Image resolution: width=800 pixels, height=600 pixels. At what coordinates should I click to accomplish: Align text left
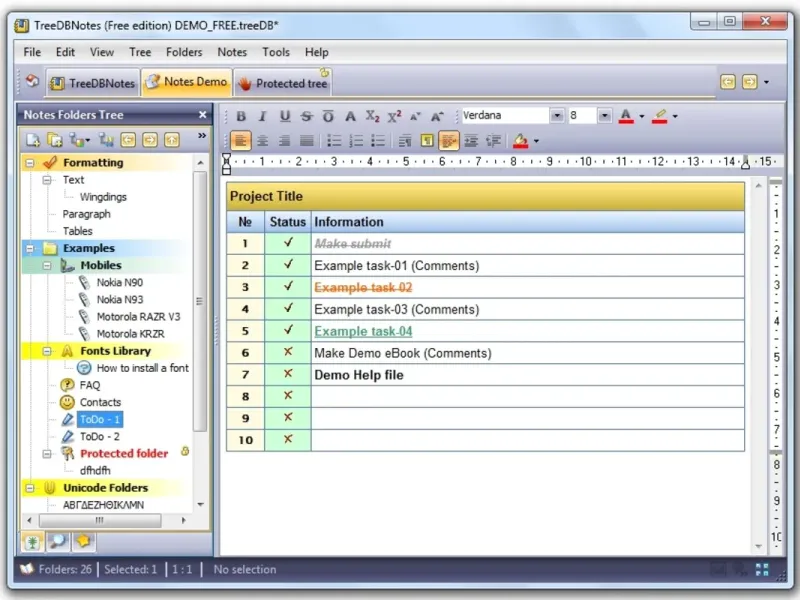[x=240, y=140]
